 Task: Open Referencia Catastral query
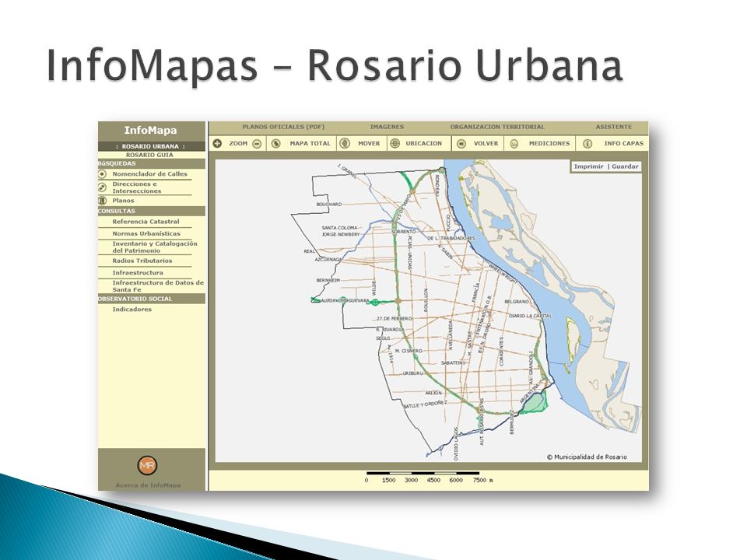(146, 222)
